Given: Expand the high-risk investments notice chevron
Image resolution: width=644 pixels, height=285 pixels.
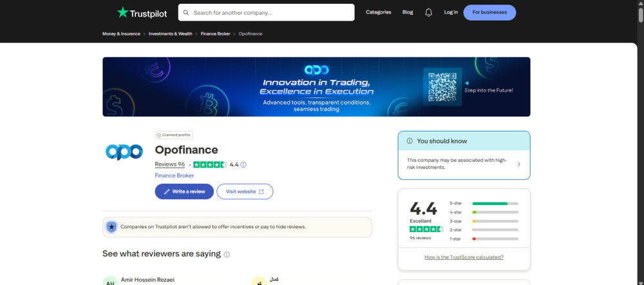Looking at the screenshot, I should click(518, 164).
